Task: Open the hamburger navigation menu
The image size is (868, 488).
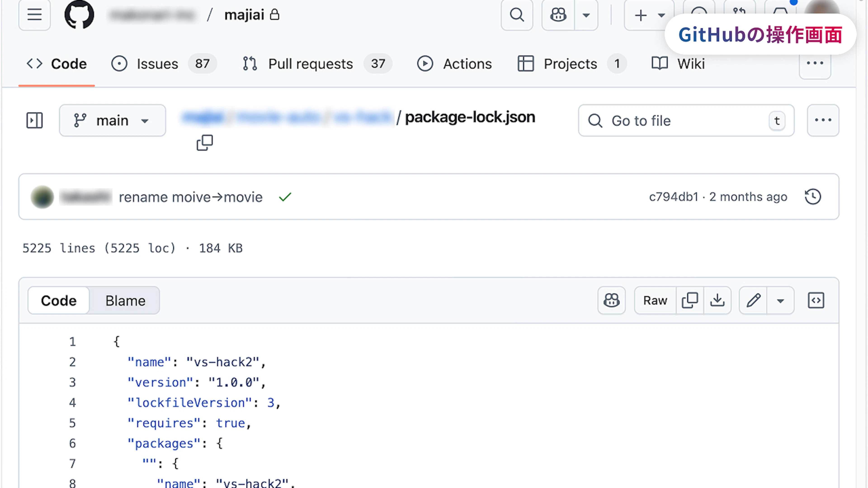Action: coord(34,15)
